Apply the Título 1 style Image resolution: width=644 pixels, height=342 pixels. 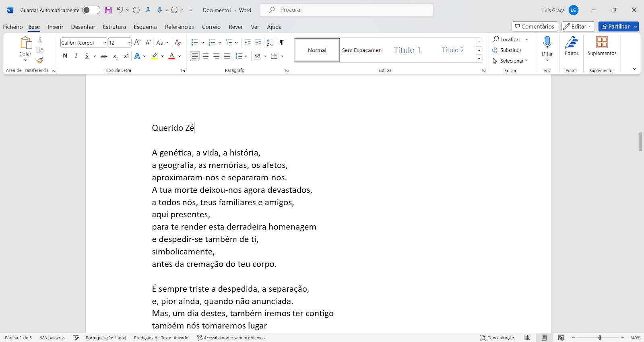click(x=407, y=50)
